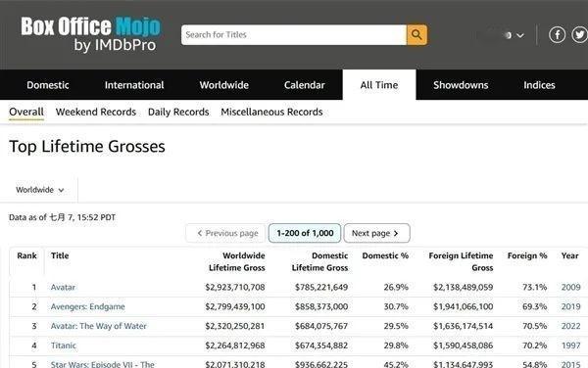The height and width of the screenshot is (368, 588).
Task: Open the Twitter icon link
Action: pos(580,35)
